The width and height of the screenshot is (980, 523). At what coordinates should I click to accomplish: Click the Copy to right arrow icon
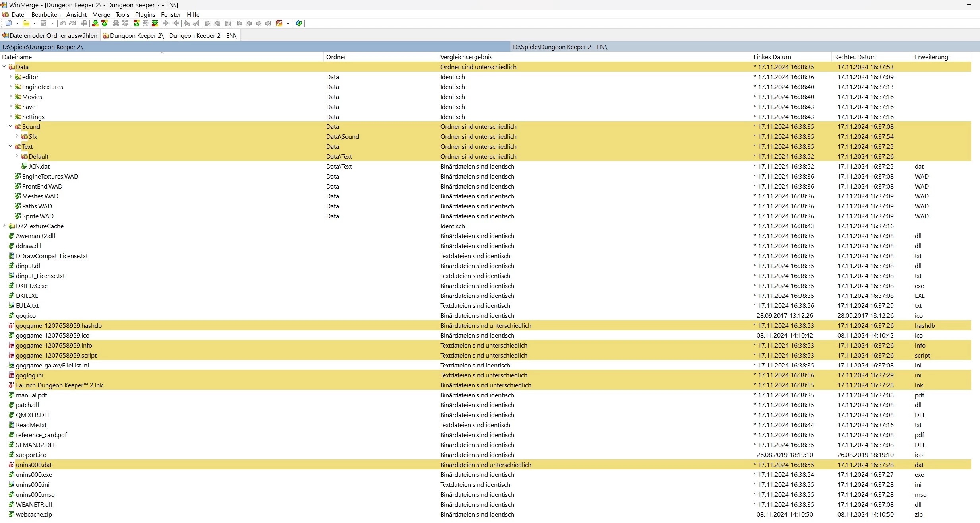click(166, 23)
